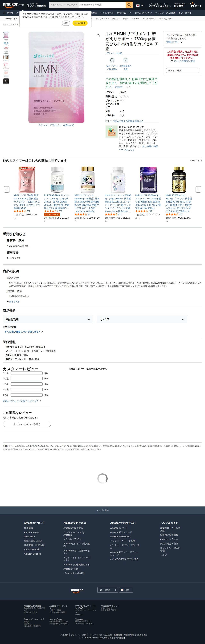The height and width of the screenshot is (644, 205).
Task: Open the アダルトグッズ category menu
Action: pyautogui.click(x=149, y=18)
